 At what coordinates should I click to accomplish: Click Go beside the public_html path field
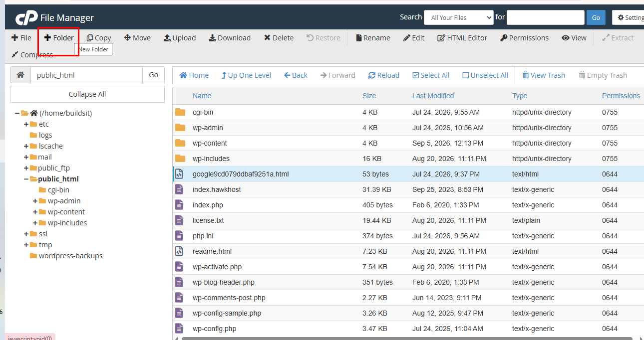153,75
